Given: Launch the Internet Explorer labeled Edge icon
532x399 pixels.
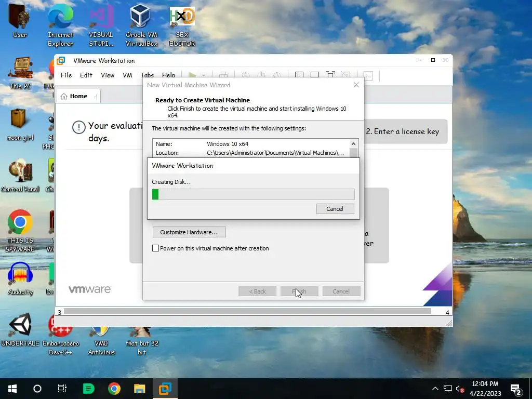Looking at the screenshot, I should (60, 25).
